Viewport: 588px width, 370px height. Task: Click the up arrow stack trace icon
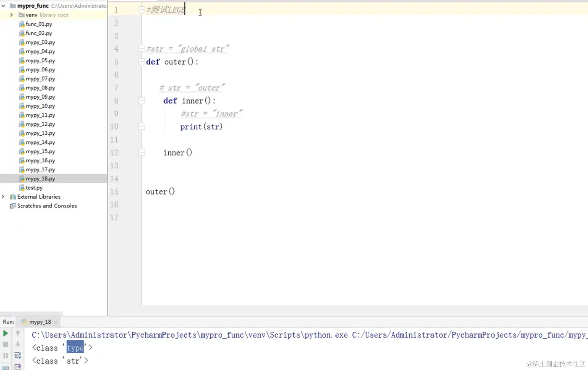click(17, 333)
